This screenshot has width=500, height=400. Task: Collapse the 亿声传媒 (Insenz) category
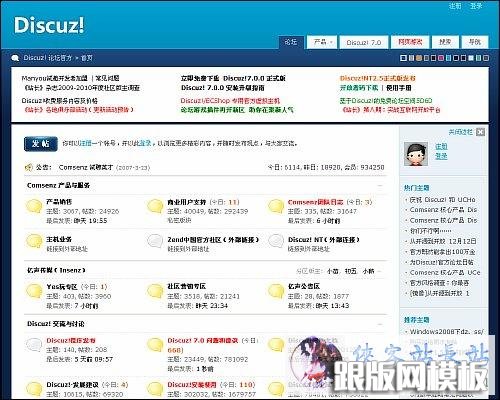click(380, 271)
